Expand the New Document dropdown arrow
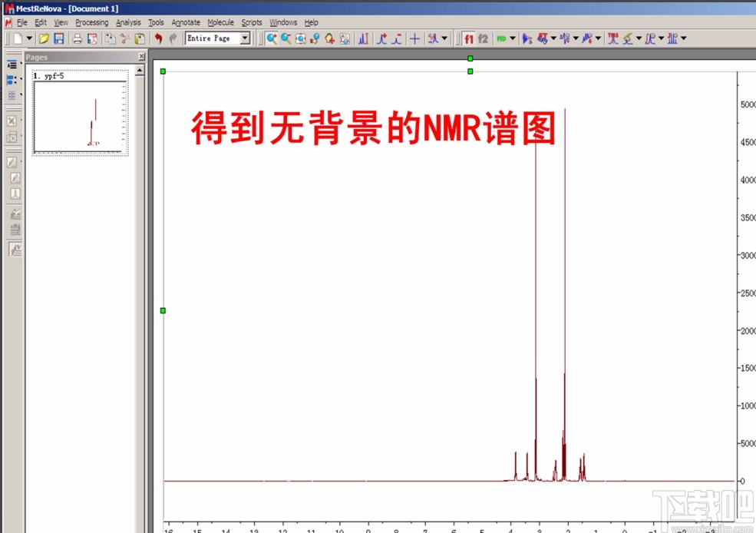756x533 pixels. click(x=29, y=38)
